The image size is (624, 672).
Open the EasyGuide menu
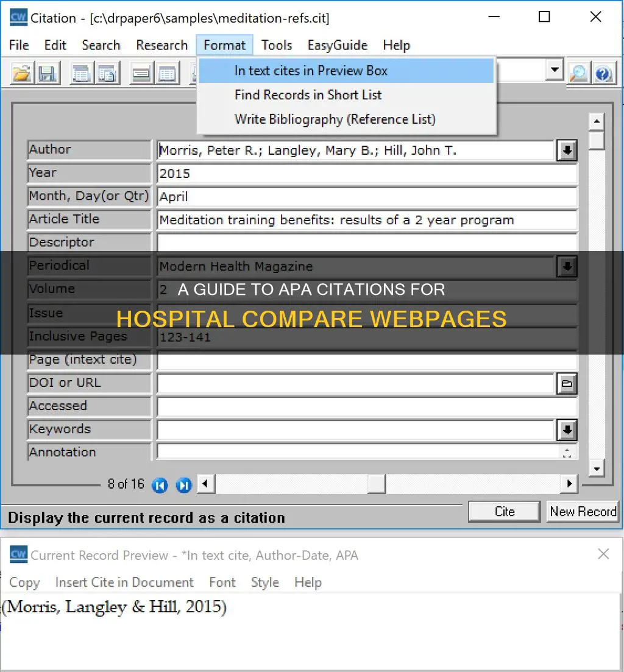click(x=338, y=45)
